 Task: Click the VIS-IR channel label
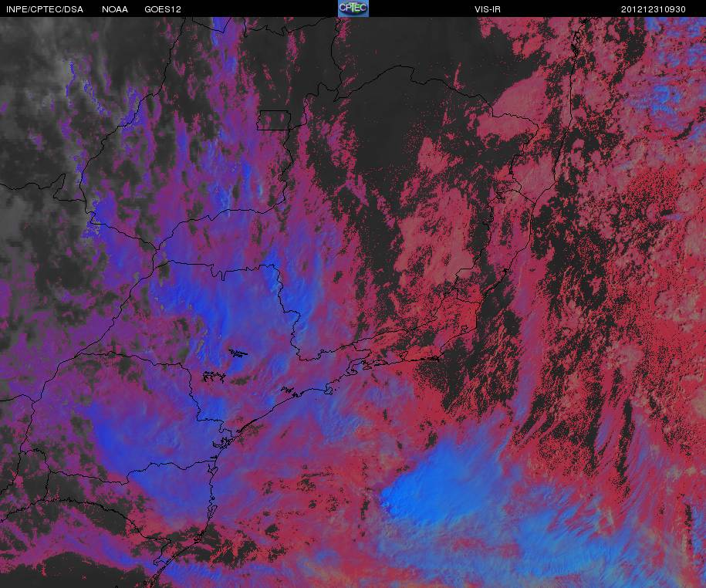point(488,9)
